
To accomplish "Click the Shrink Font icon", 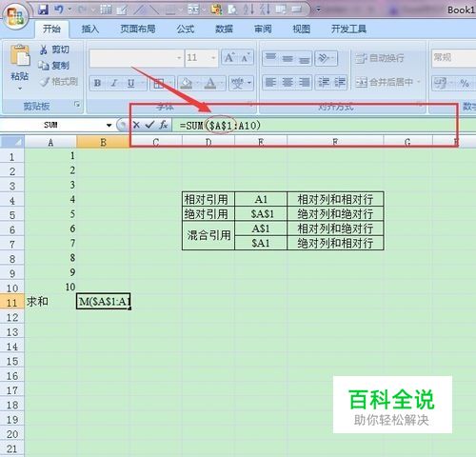I will click(246, 58).
